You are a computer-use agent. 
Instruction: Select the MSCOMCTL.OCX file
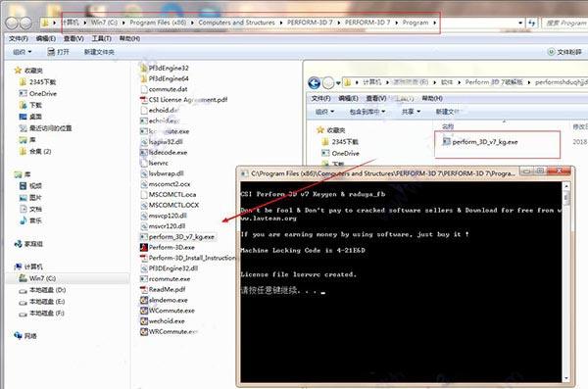point(170,205)
